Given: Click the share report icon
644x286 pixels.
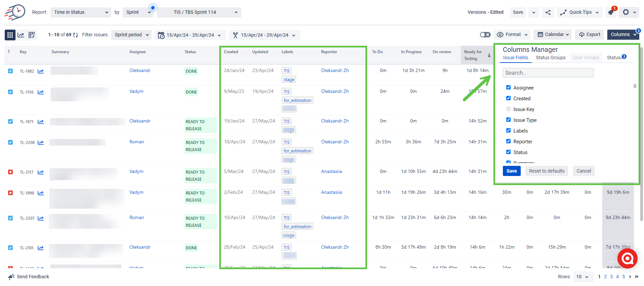Looking at the screenshot, I should [x=548, y=12].
